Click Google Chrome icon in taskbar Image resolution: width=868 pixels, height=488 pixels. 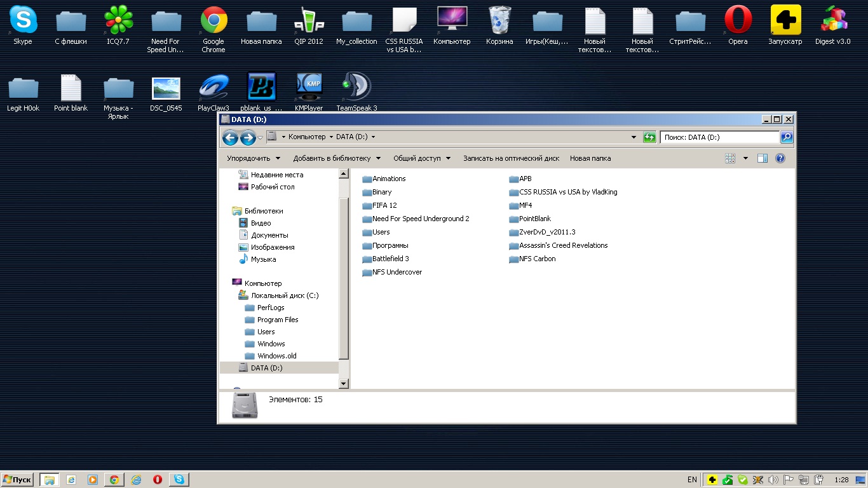pyautogui.click(x=114, y=480)
